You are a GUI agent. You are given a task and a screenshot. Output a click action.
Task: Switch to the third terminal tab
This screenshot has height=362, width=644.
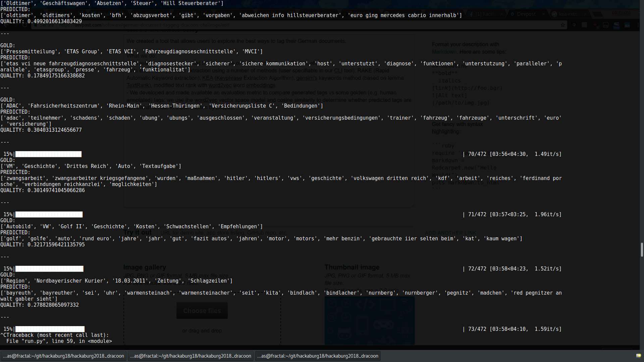tap(318, 356)
